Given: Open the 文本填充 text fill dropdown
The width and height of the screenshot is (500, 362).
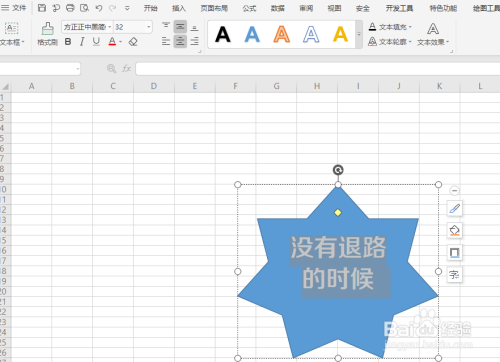Looking at the screenshot, I should (x=390, y=27).
